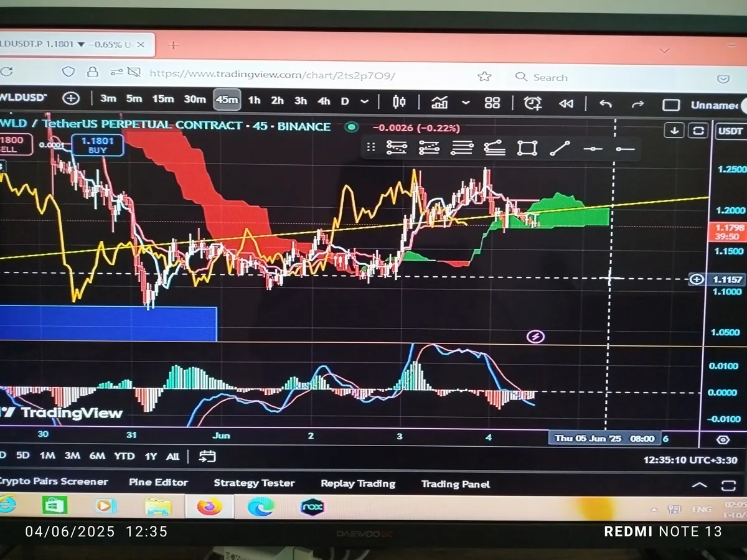The height and width of the screenshot is (560, 747).
Task: Click the padlock site information icon
Action: (93, 72)
